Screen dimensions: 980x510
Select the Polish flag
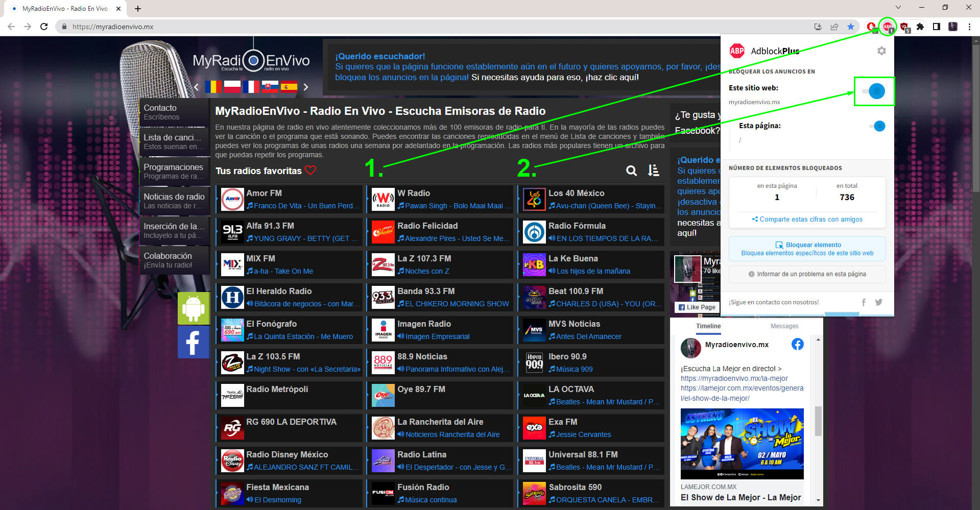pos(232,87)
